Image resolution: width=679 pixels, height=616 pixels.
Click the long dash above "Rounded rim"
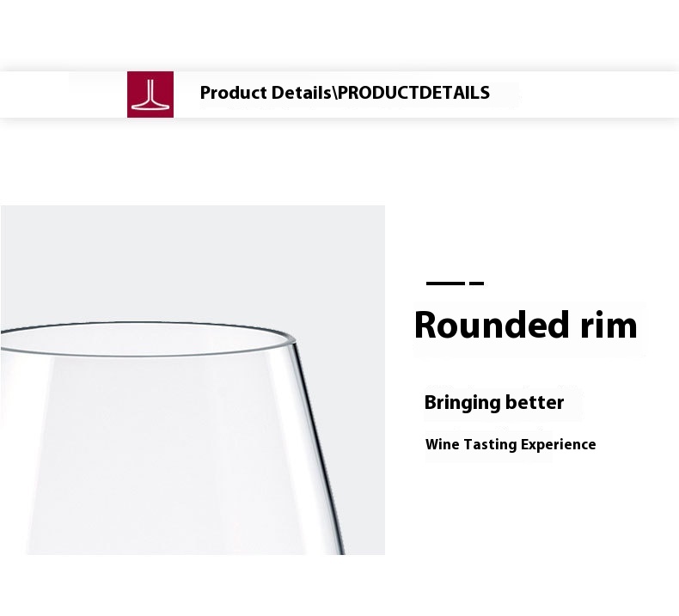point(445,283)
